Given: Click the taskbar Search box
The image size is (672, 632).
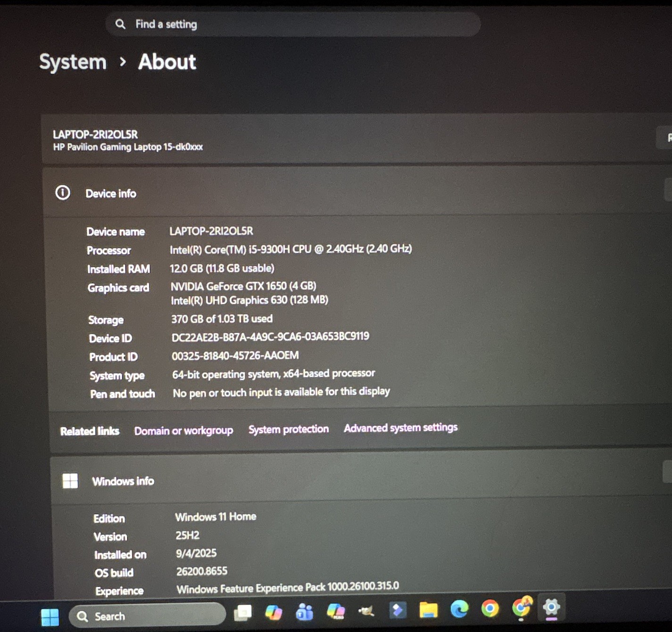Looking at the screenshot, I should [x=147, y=616].
